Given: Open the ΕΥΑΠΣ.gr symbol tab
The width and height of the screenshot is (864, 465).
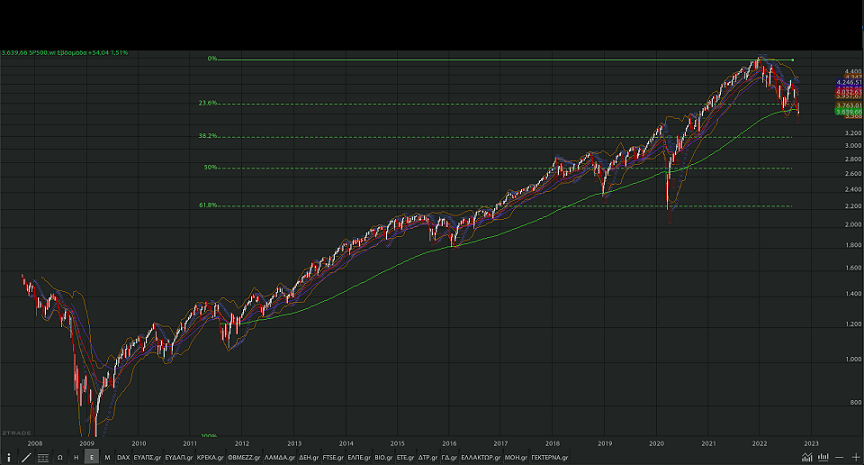Looking at the screenshot, I should pyautogui.click(x=147, y=457).
